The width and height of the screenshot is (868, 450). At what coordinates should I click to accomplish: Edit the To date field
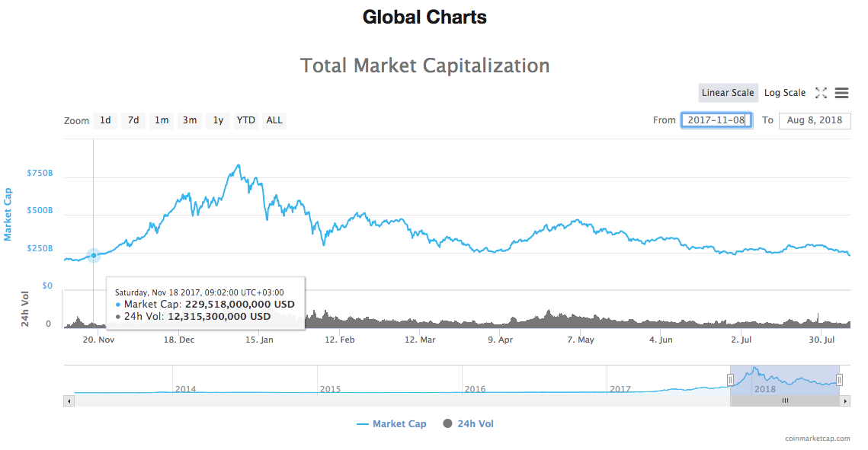pyautogui.click(x=814, y=120)
